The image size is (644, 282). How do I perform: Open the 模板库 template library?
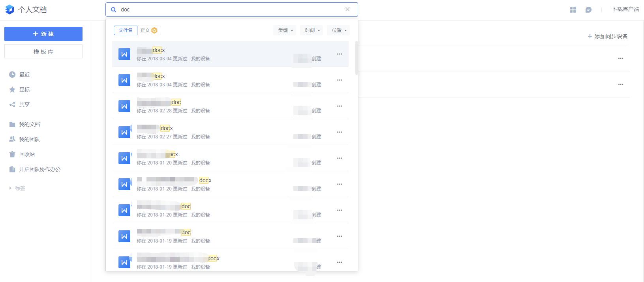coord(43,52)
